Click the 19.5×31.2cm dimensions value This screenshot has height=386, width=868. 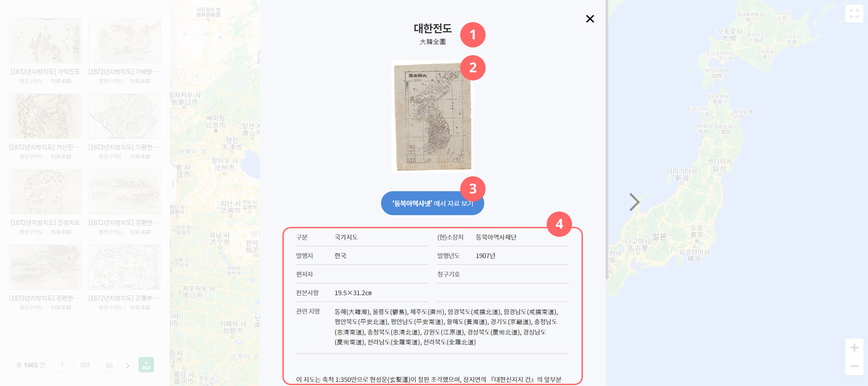click(x=353, y=293)
